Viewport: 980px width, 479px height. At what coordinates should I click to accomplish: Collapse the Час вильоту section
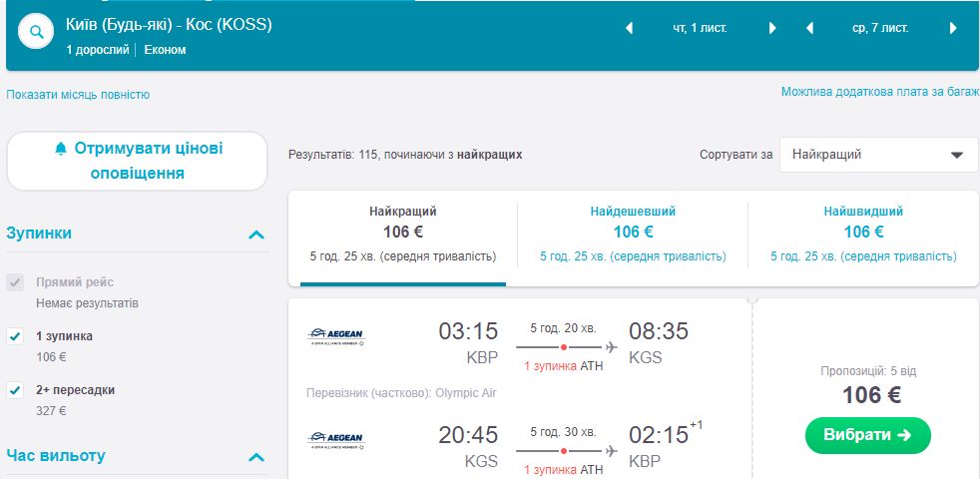(x=256, y=457)
